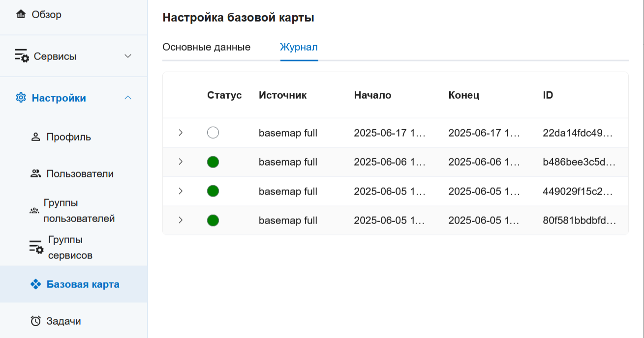Click basemap full in row b486bee3c5d
644x338 pixels.
pos(288,162)
